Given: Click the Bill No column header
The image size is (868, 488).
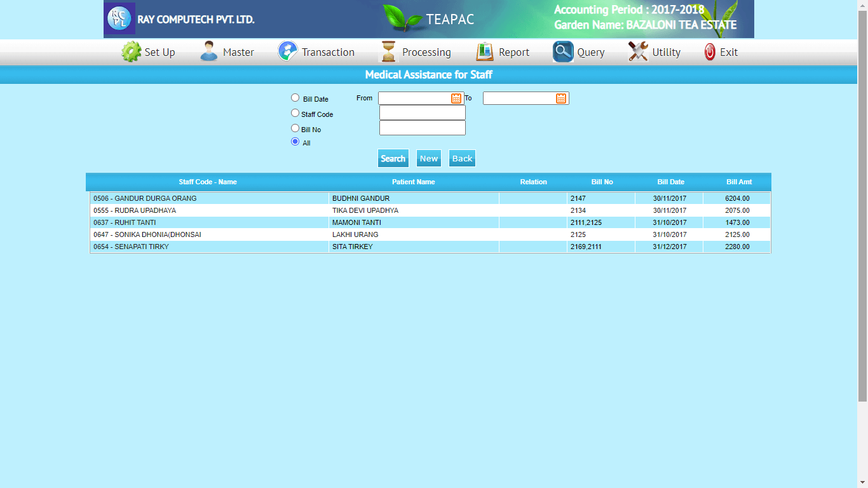Looking at the screenshot, I should (602, 182).
